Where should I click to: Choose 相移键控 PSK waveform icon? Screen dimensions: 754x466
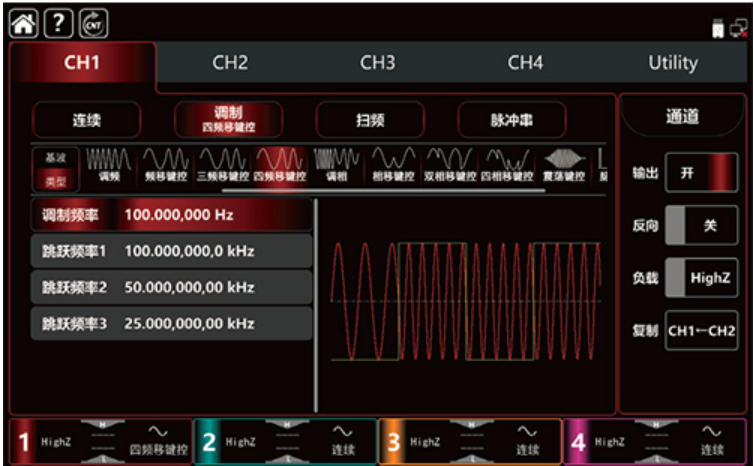point(394,165)
